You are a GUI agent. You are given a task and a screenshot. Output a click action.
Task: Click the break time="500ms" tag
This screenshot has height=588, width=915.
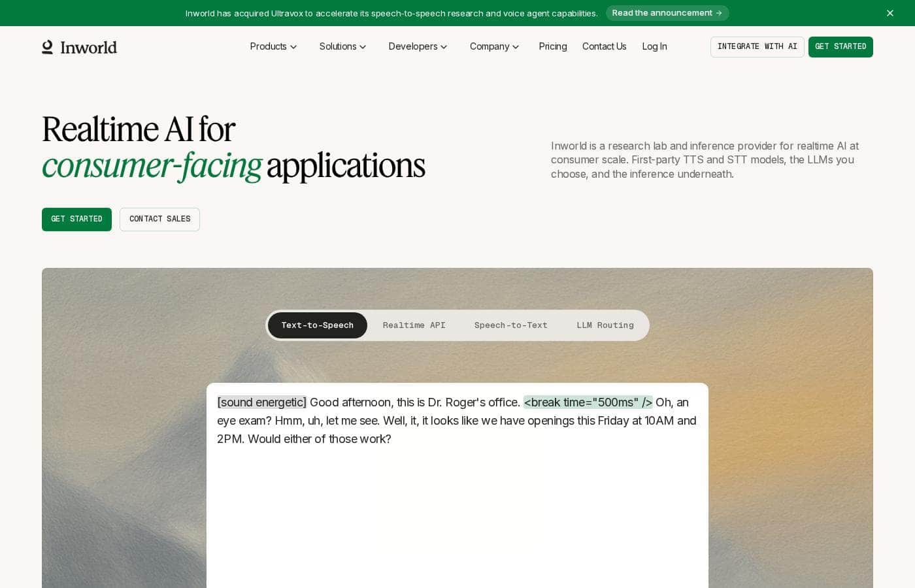point(588,402)
